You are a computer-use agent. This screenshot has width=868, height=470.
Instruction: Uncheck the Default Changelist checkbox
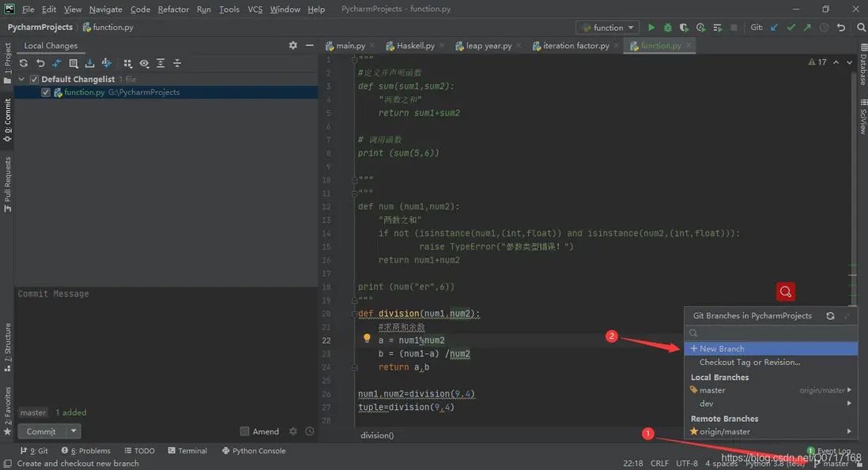[34, 79]
